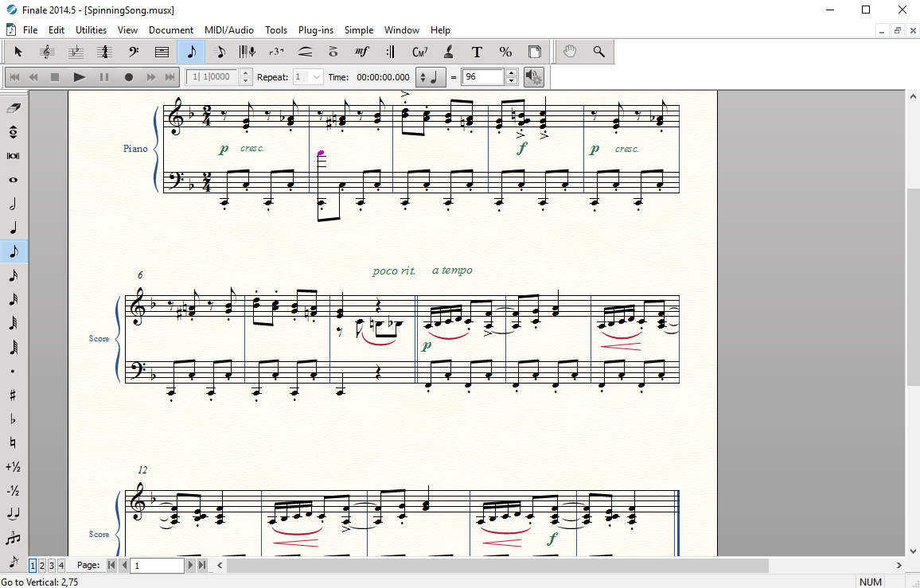Select the Smart Shape slur tool

click(x=305, y=52)
